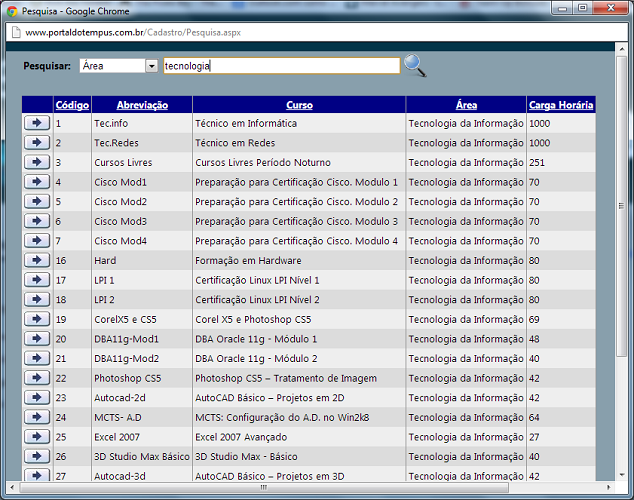634x500 pixels.
Task: Select arrow button for Cursos Livres row
Action: (37, 162)
